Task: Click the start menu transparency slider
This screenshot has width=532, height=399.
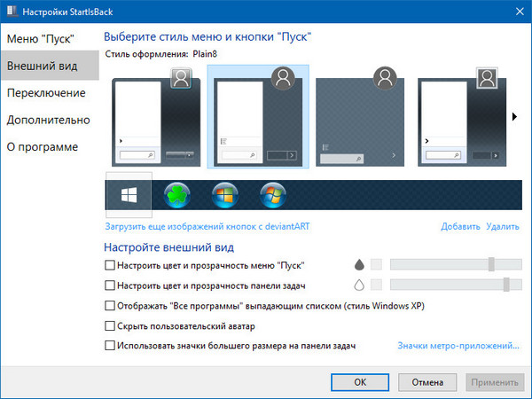Action: pos(456,264)
